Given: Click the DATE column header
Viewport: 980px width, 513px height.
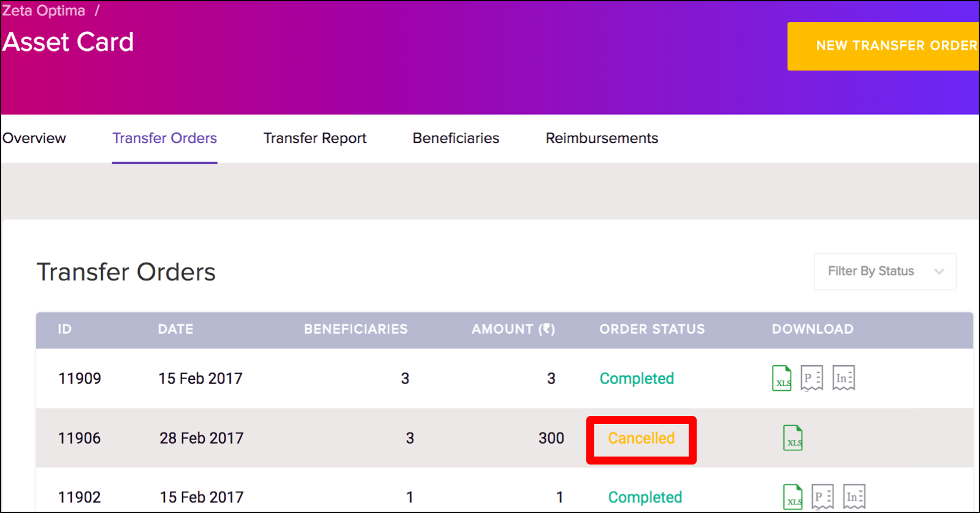Looking at the screenshot, I should (175, 329).
